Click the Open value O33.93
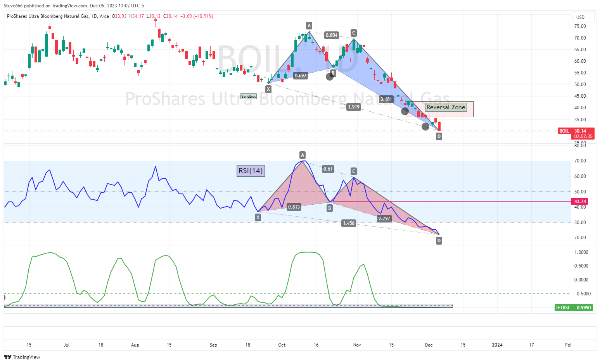600x364 pixels. tap(119, 16)
